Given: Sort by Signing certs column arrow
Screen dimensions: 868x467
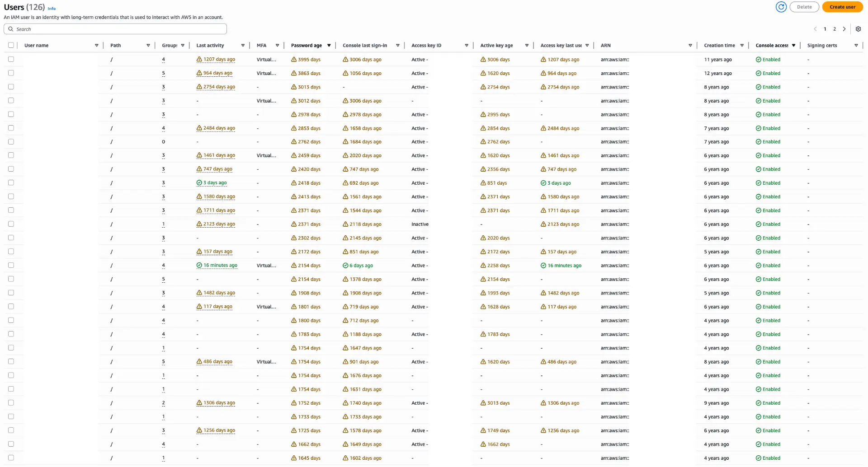Looking at the screenshot, I should click(856, 45).
